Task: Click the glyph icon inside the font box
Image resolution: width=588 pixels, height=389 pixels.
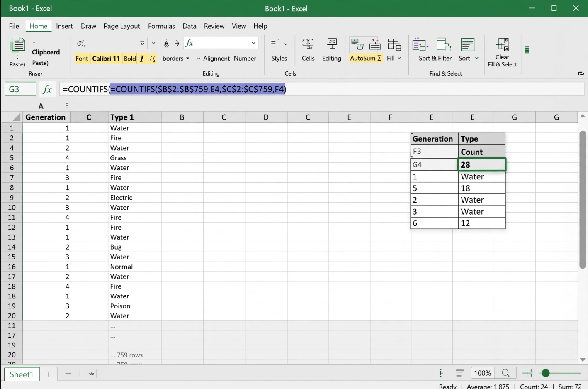Action: tap(81, 43)
